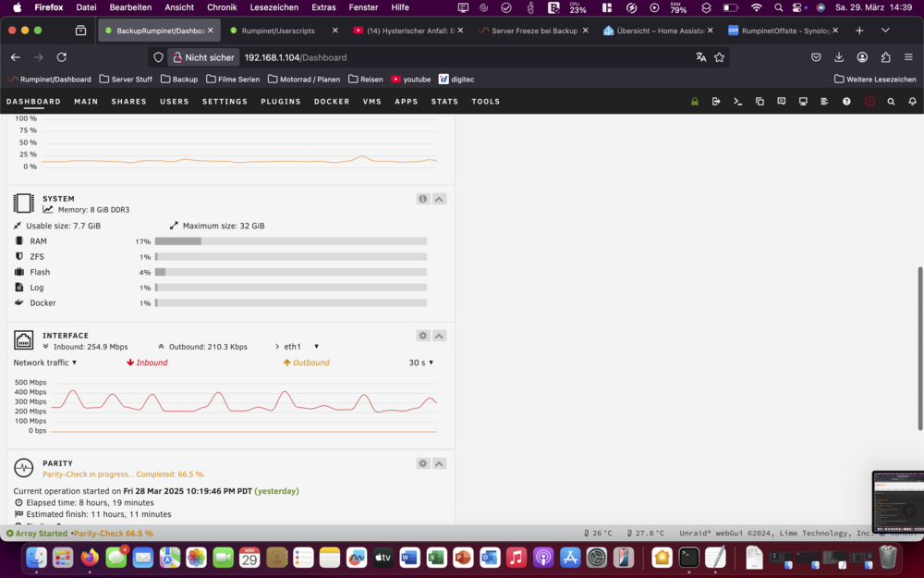924x578 pixels.
Task: Go back with the Firefox back arrow
Action: (x=16, y=57)
